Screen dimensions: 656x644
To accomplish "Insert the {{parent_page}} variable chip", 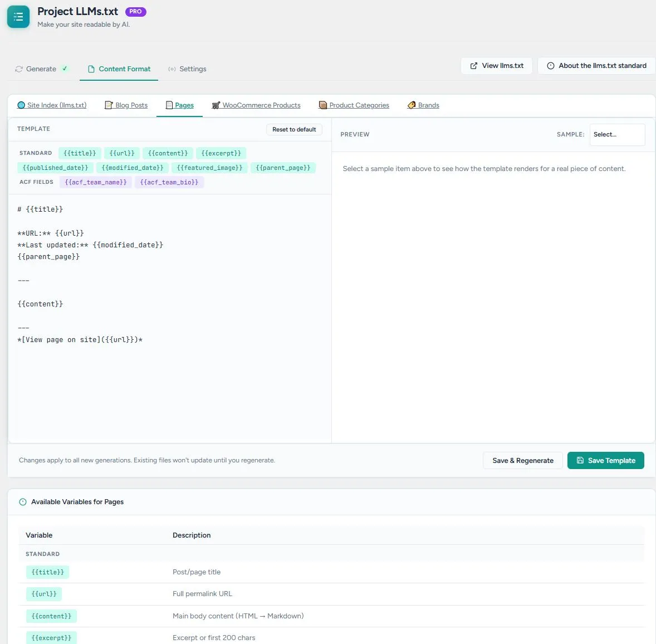I will coord(283,168).
